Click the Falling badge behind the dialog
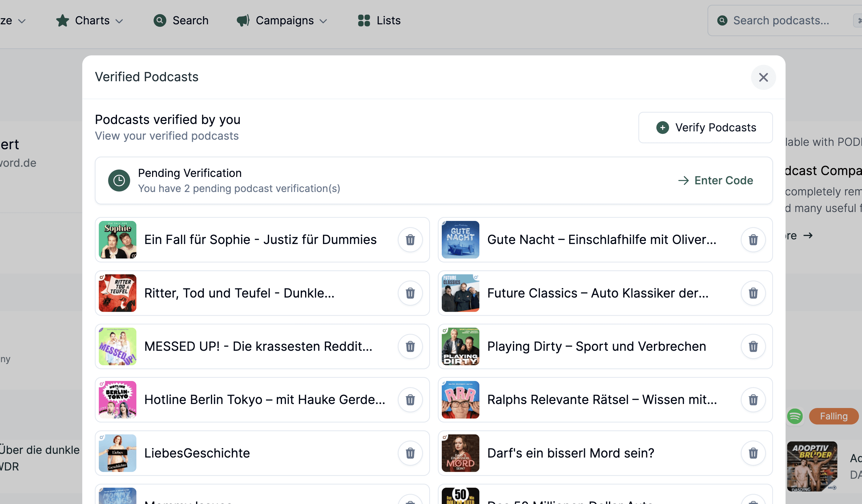862x504 pixels. click(x=834, y=417)
